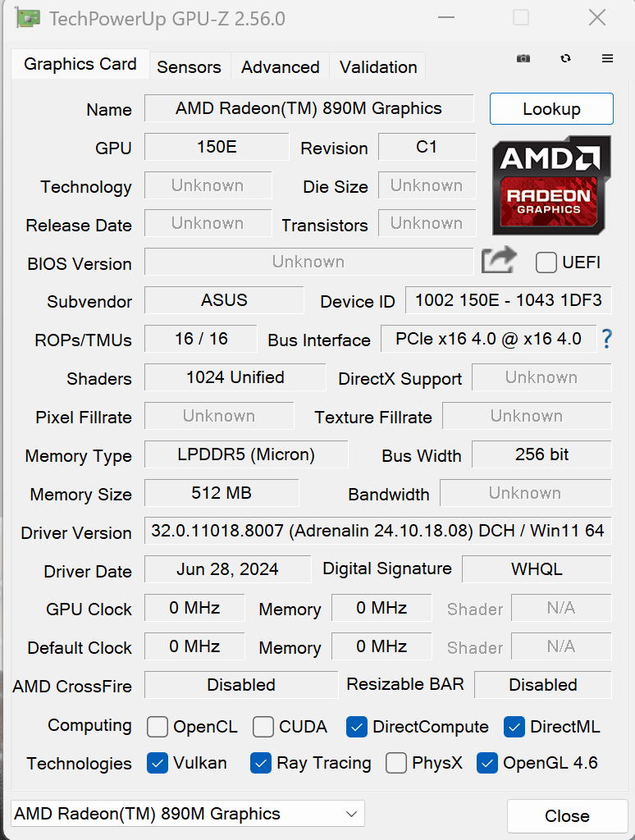Disable the Vulkan checkbox

pyautogui.click(x=157, y=764)
